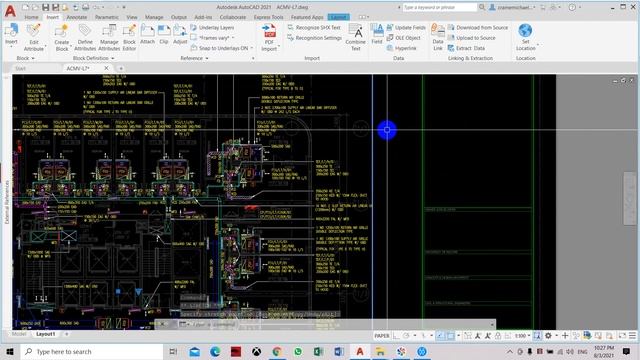The image size is (640, 360).
Task: Click the Extract Data tool
Action: click(467, 48)
